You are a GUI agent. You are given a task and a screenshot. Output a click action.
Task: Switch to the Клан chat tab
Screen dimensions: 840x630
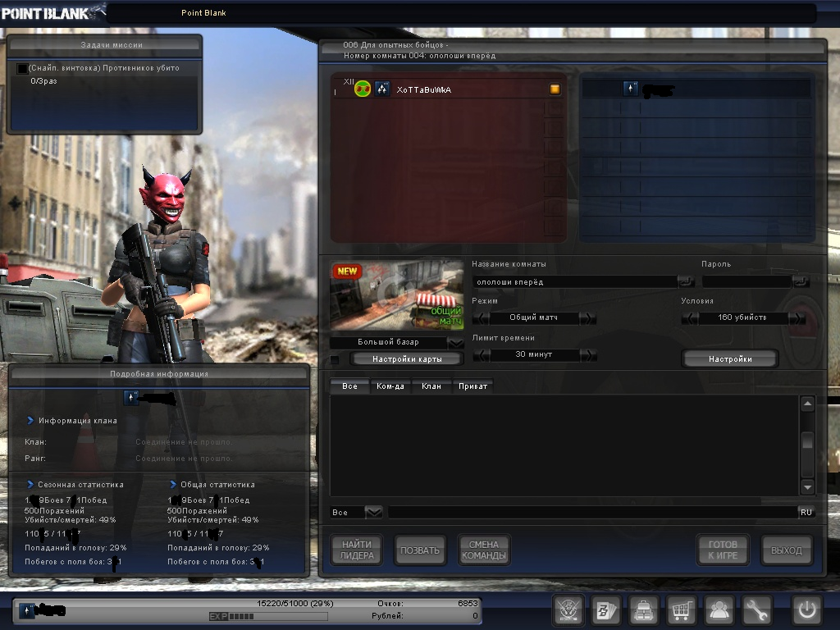click(x=431, y=386)
